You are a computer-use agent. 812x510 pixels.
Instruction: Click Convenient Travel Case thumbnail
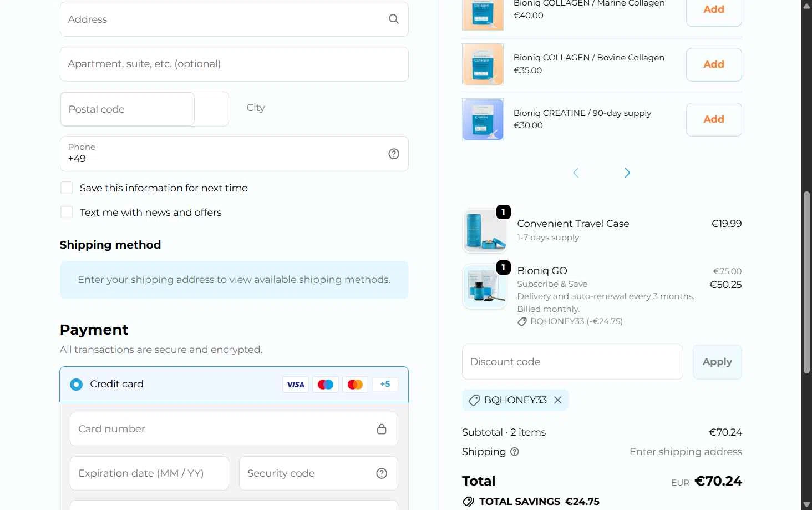(484, 230)
